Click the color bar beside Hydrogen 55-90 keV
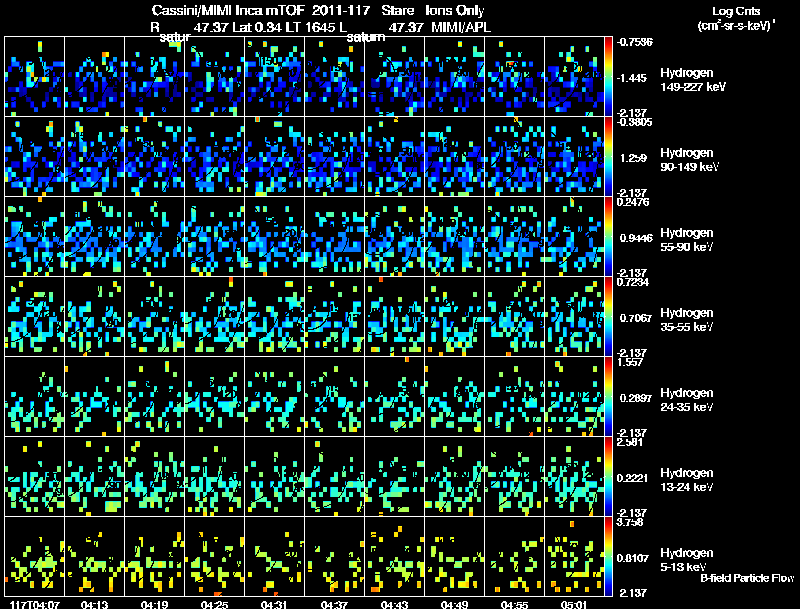This screenshot has width=800, height=609. pyautogui.click(x=608, y=237)
